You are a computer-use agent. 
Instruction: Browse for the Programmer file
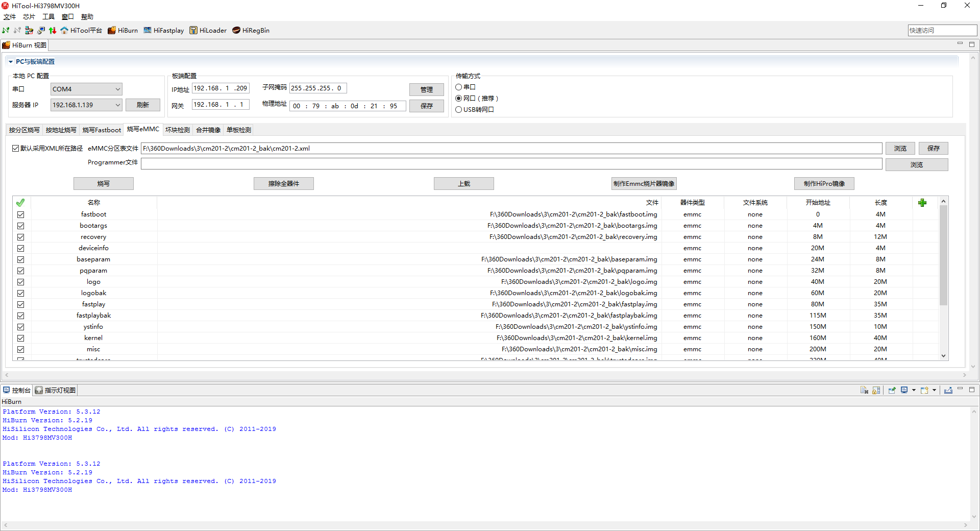(x=917, y=165)
